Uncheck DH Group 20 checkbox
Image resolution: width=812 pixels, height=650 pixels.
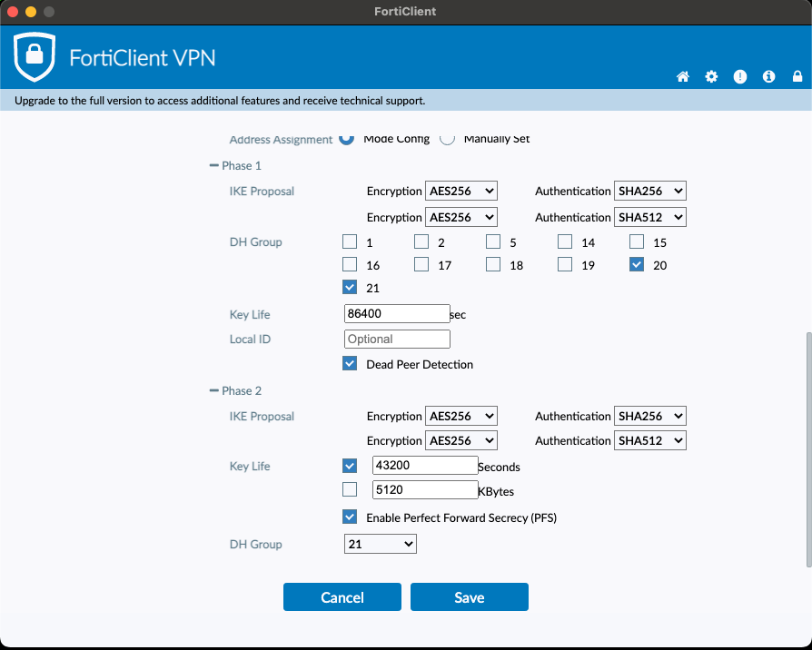click(x=637, y=264)
